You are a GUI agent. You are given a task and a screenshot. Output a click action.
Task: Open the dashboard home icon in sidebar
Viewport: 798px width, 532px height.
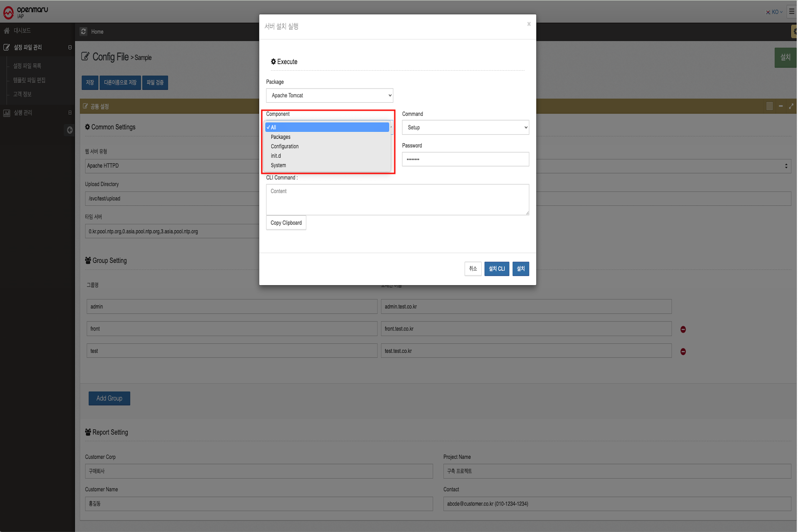pos(7,31)
